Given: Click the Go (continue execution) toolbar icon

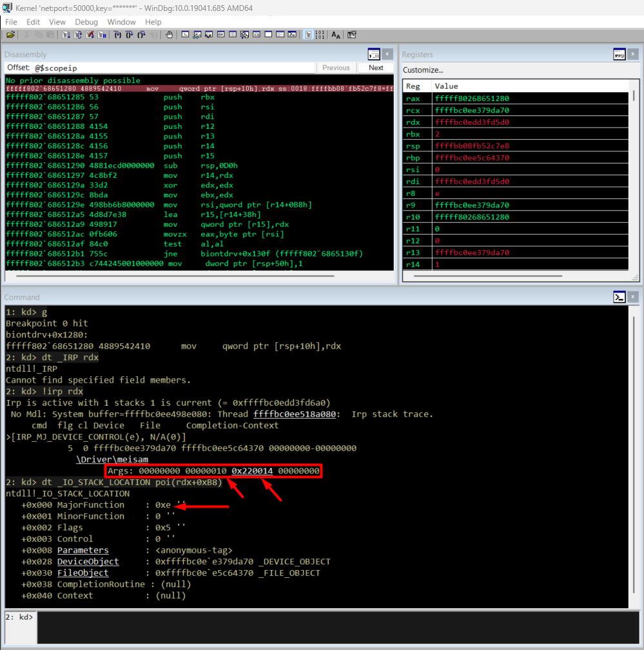Looking at the screenshot, I should pyautogui.click(x=66, y=35).
